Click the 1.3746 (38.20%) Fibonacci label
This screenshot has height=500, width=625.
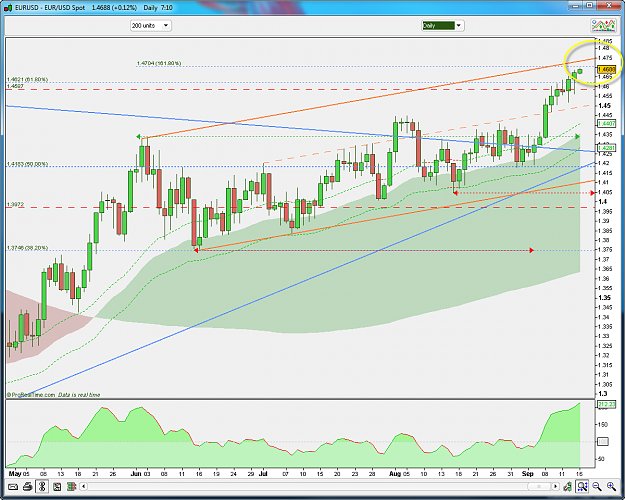pyautogui.click(x=27, y=248)
